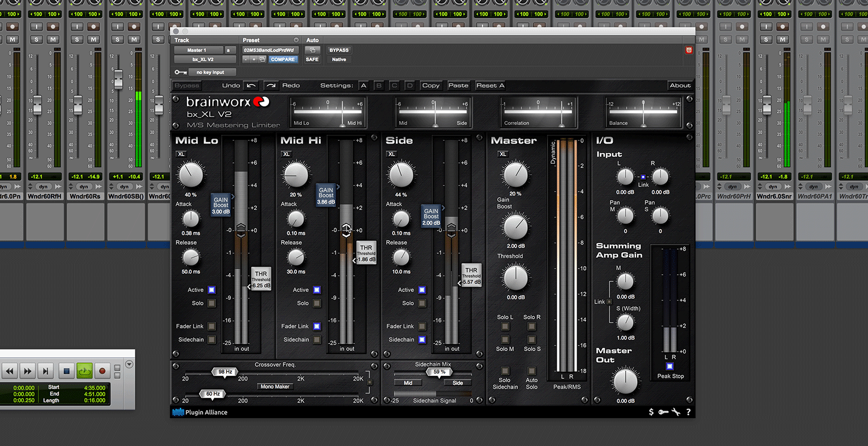Screen dimensions: 868x446
Task: Open dyn selector on Wndr60Rs track
Action: (x=83, y=187)
